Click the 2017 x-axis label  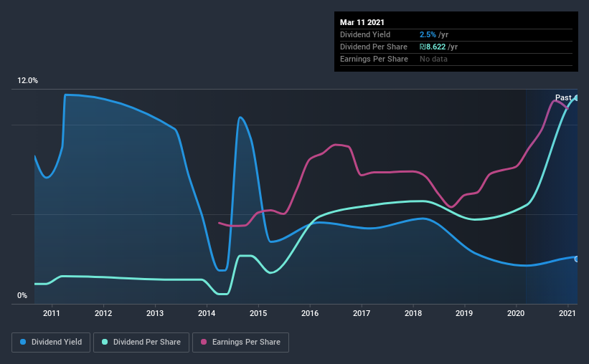pos(362,313)
